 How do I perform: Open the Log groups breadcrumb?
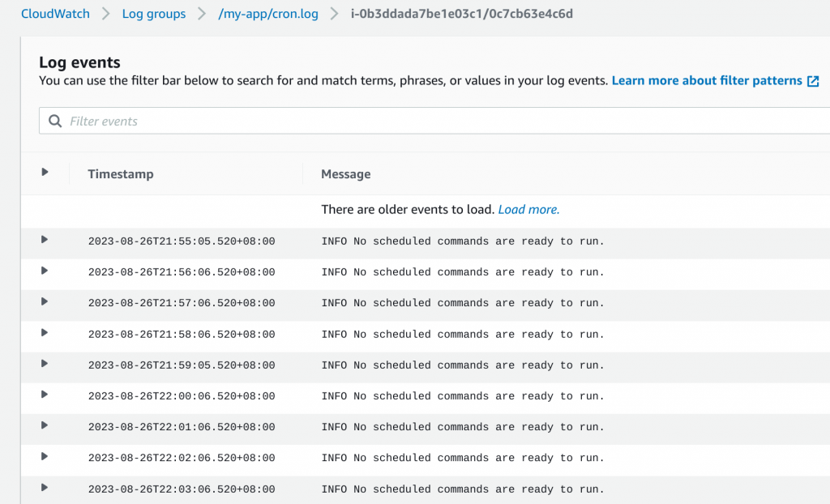pos(153,14)
